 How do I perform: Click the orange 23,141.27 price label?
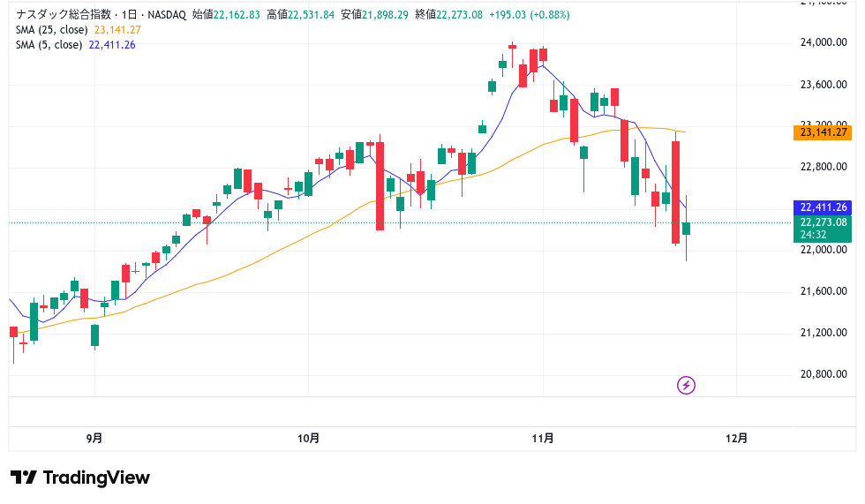[x=823, y=132]
